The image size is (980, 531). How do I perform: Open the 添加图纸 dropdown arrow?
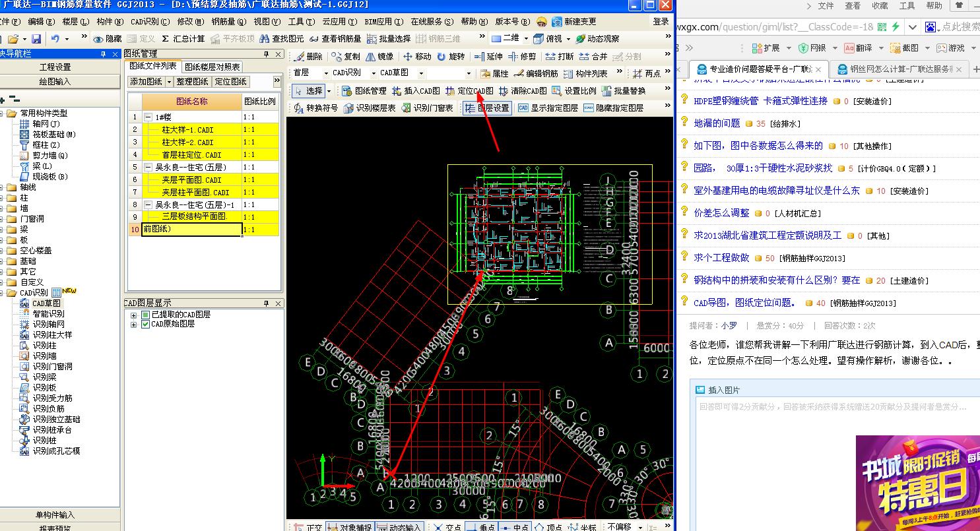click(x=169, y=82)
